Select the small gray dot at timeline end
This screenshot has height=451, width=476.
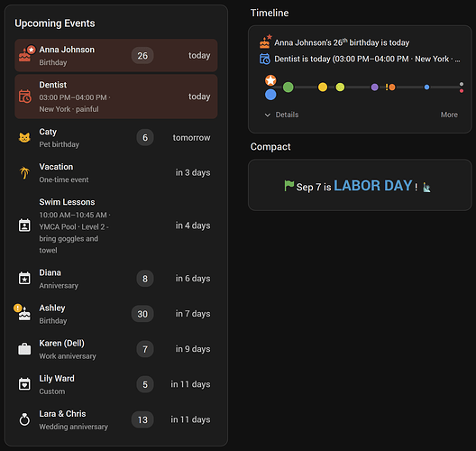tap(462, 84)
